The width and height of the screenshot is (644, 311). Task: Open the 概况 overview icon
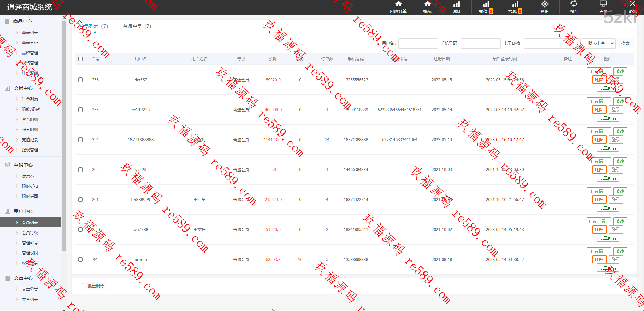tap(427, 4)
